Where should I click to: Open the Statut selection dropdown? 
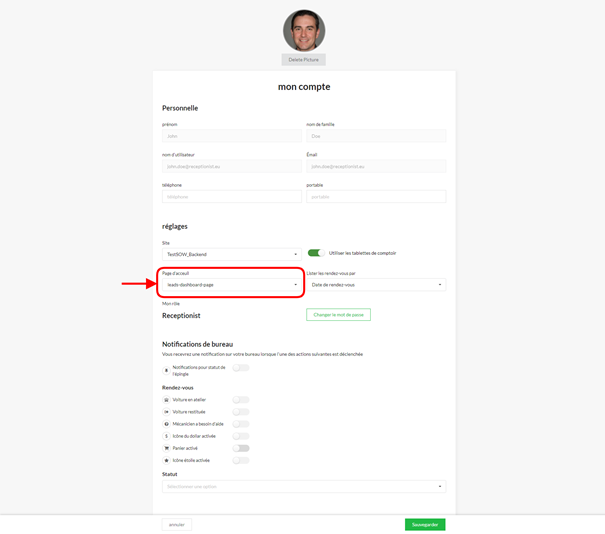303,487
